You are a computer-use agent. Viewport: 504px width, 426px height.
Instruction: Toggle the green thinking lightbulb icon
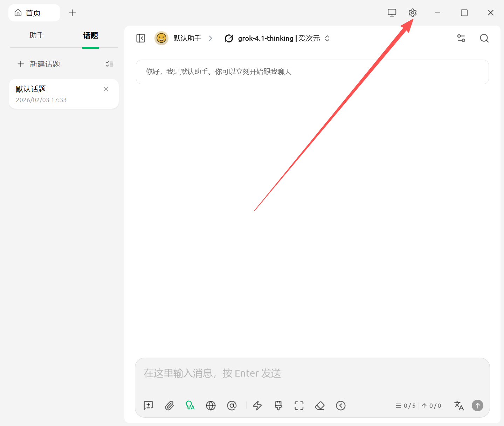(190, 406)
